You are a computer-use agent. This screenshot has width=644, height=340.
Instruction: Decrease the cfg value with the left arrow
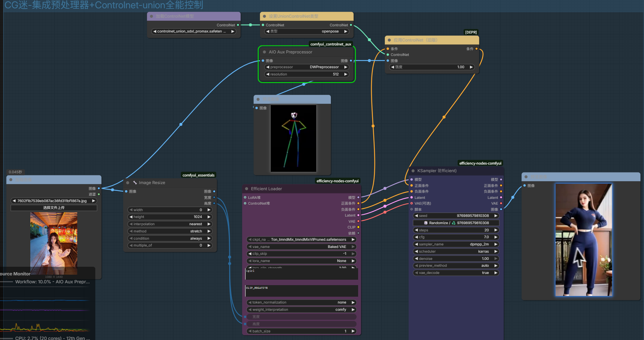pyautogui.click(x=416, y=237)
